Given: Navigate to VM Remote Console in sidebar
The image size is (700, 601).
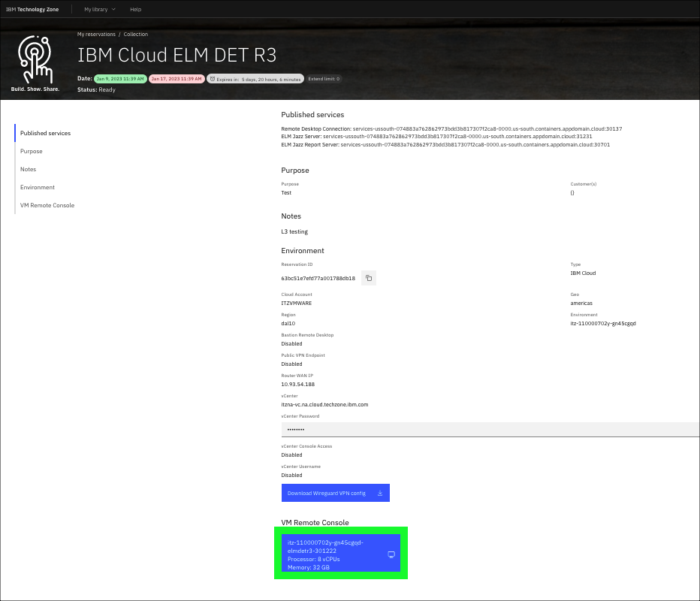Looking at the screenshot, I should click(x=47, y=206).
